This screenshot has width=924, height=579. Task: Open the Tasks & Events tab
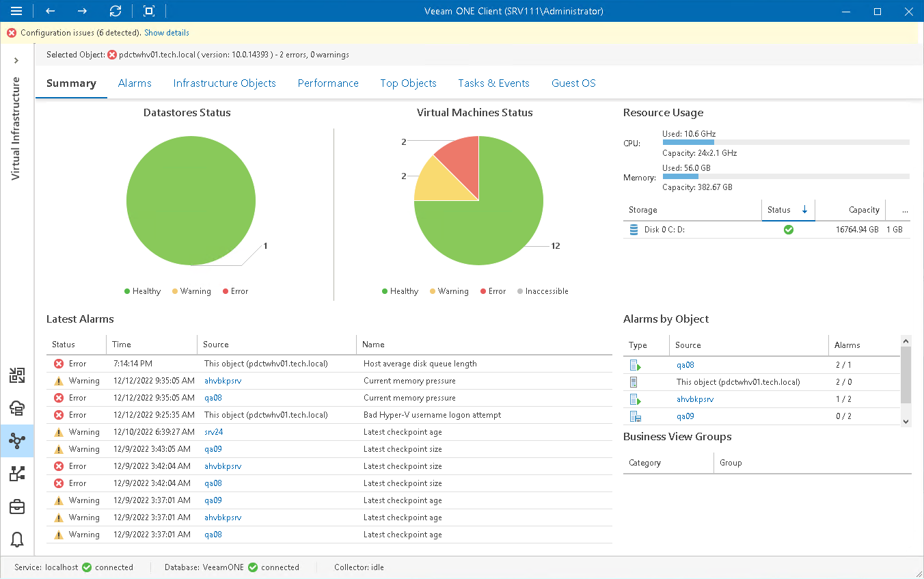[493, 83]
